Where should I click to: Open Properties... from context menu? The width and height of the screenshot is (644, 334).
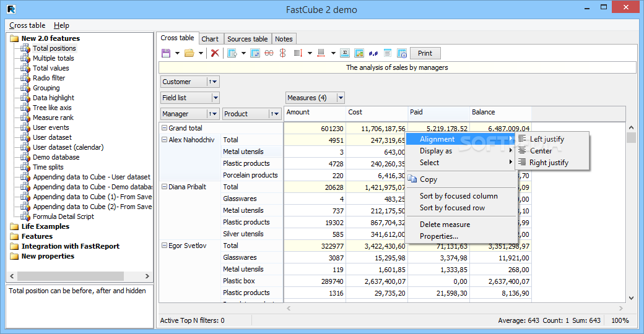[x=461, y=236]
